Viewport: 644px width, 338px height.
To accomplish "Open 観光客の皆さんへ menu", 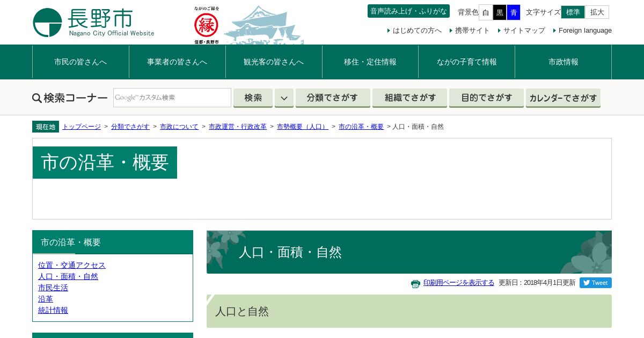I will click(274, 62).
